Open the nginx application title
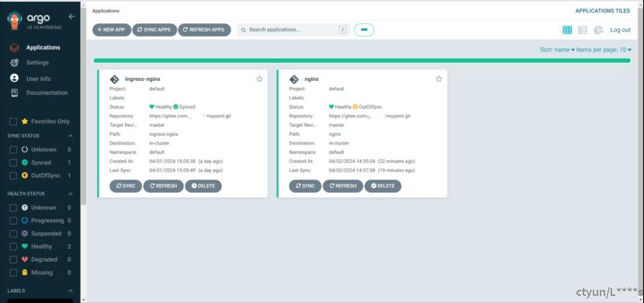Screen dimensions: 644x303 point(312,79)
